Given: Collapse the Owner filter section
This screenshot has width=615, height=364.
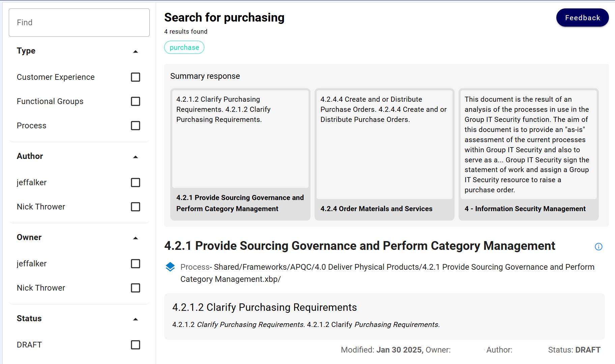Looking at the screenshot, I should coord(136,238).
